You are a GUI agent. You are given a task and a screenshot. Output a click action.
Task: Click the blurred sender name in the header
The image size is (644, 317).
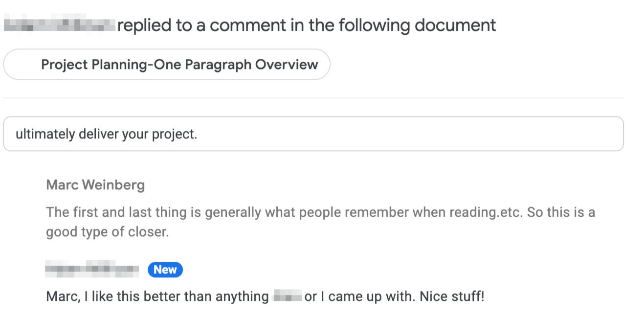click(x=59, y=25)
